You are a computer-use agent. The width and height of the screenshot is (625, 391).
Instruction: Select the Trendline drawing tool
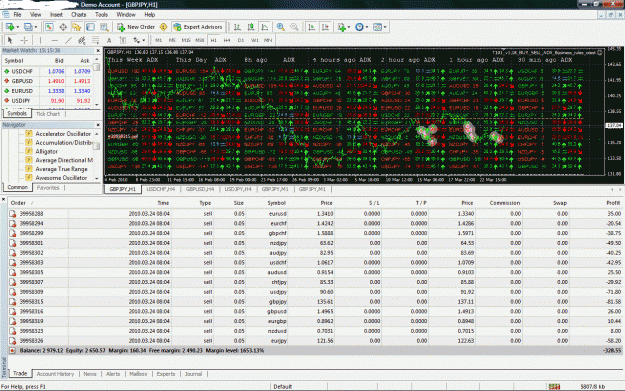point(68,40)
